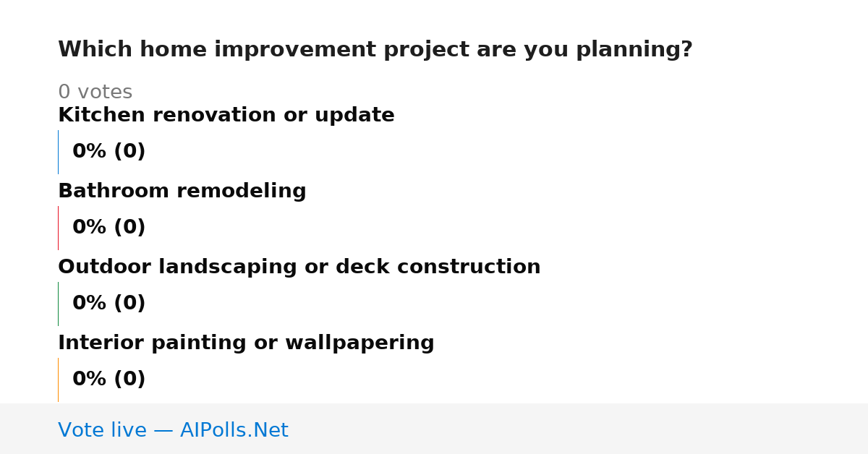Open the Vote live — AIPolls.Net link
The width and height of the screenshot is (868, 454).
tap(173, 430)
